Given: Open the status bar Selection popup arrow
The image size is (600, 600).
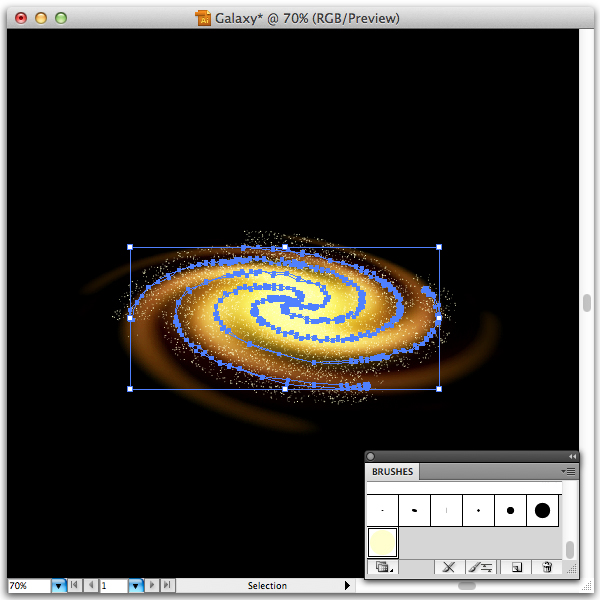Looking at the screenshot, I should [x=347, y=585].
